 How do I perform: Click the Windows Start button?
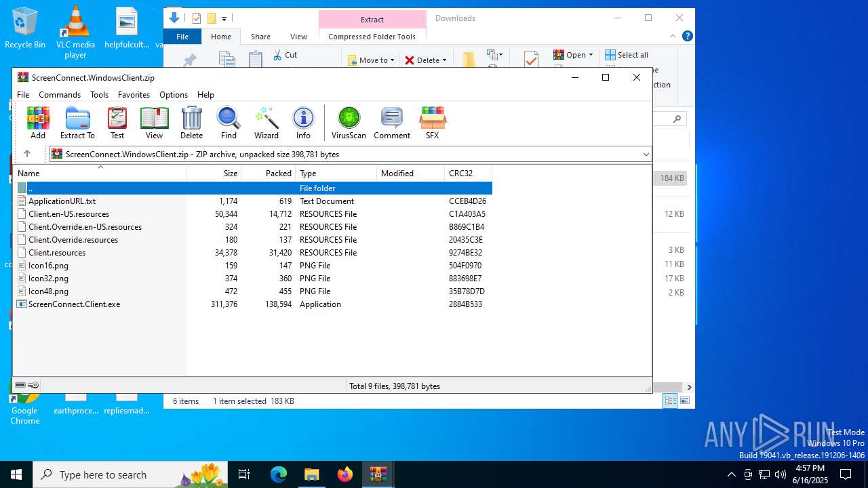point(16,474)
